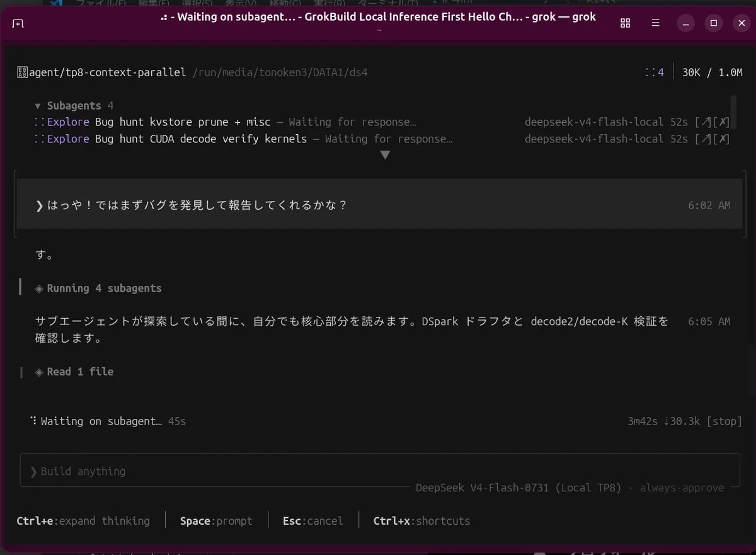
Task: Click deepseek-v4-flash-local on the CUDA row
Action: pos(594,139)
